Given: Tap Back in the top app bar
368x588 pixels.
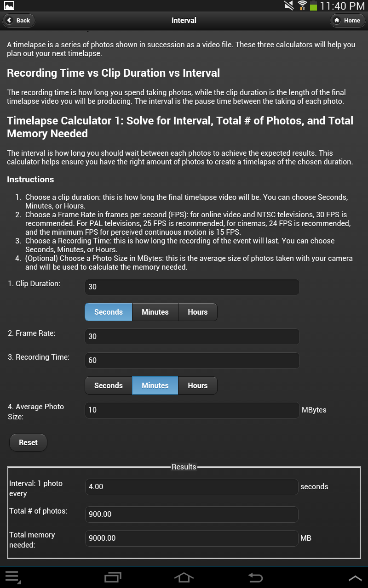Looking at the screenshot, I should pyautogui.click(x=18, y=20).
